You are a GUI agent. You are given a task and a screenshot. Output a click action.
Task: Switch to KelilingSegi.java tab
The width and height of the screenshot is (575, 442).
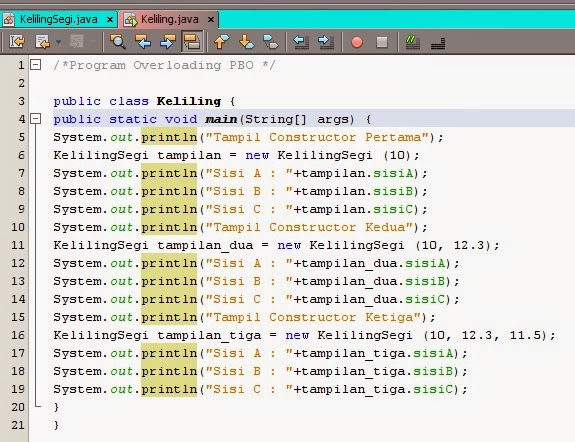click(59, 19)
